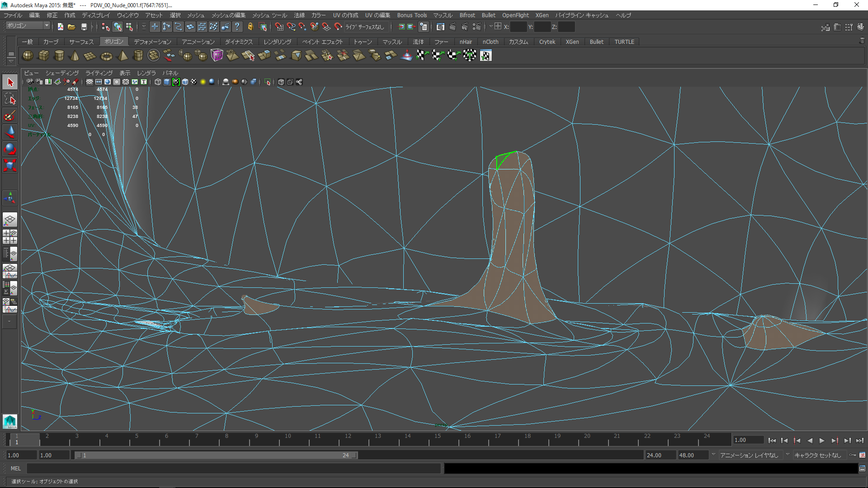Viewport: 868px width, 488px height.
Task: Activate the Rotate tool in toolbox
Action: pos(10,149)
